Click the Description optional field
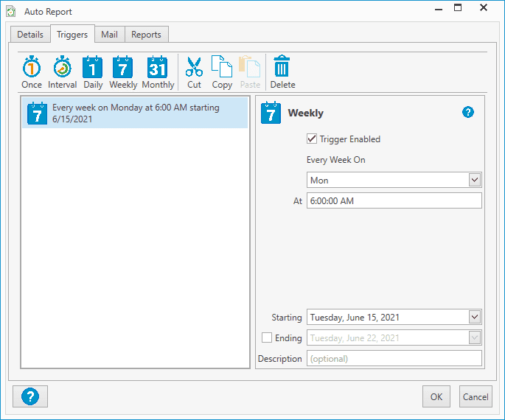 pyautogui.click(x=394, y=358)
